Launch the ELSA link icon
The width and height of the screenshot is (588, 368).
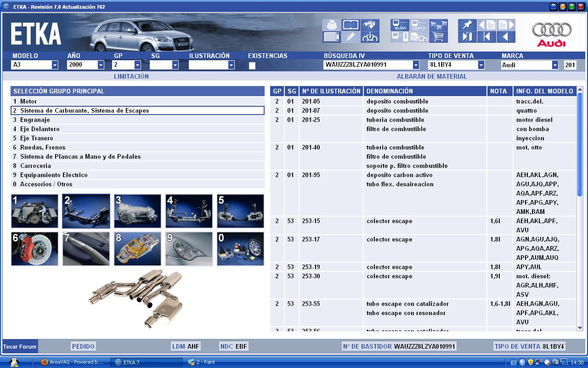pyautogui.click(x=400, y=25)
